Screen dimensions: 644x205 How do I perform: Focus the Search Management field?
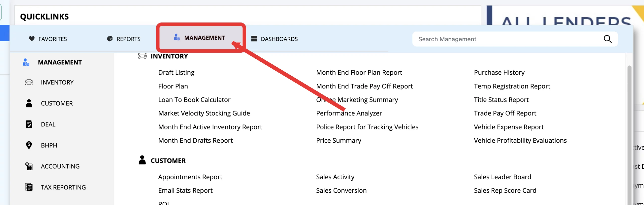point(515,39)
